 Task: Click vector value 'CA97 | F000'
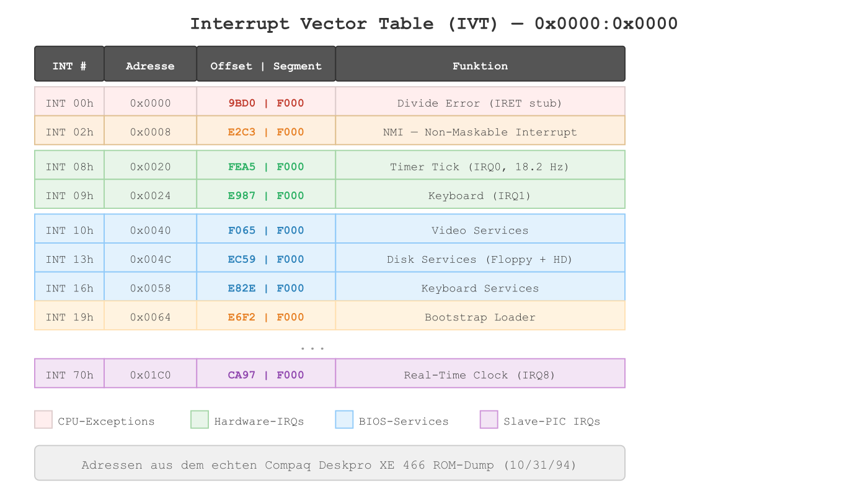[x=266, y=373]
